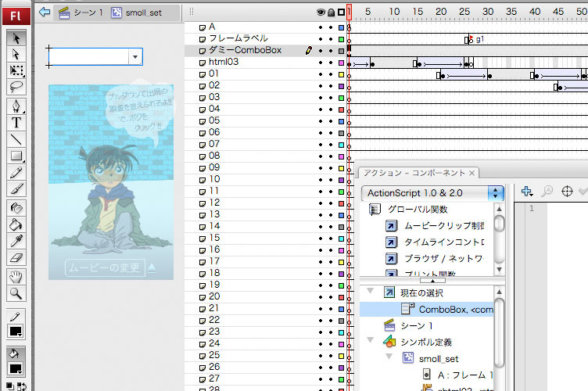Click frame 25 on the timeline ruler
The width and height of the screenshot is (588, 391).
pyautogui.click(x=464, y=12)
